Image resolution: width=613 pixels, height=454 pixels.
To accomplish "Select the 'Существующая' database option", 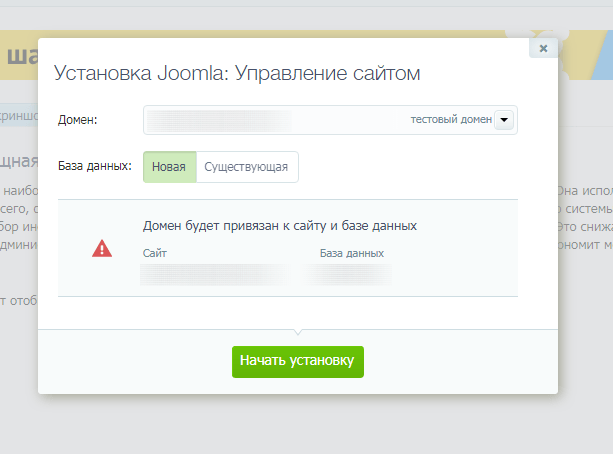I will tap(247, 167).
